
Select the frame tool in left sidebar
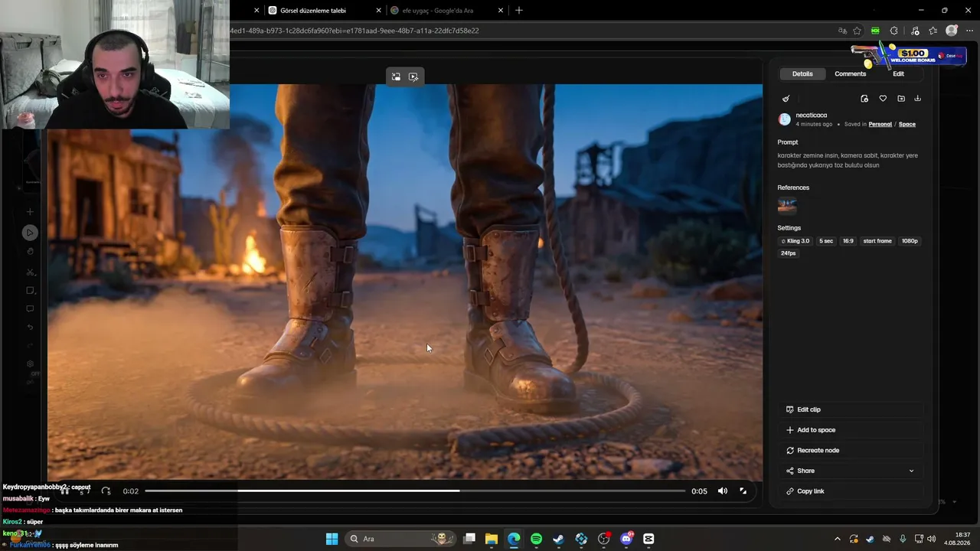(30, 291)
